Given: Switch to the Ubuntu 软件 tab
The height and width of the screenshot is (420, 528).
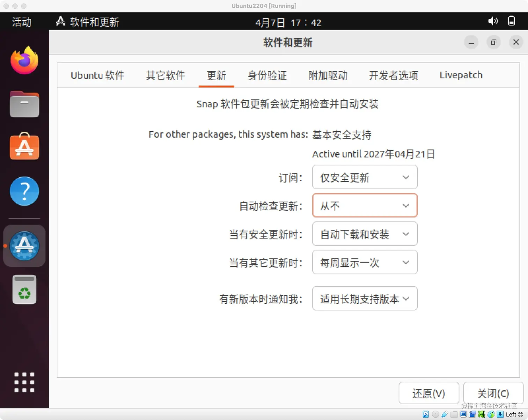Looking at the screenshot, I should tap(97, 75).
